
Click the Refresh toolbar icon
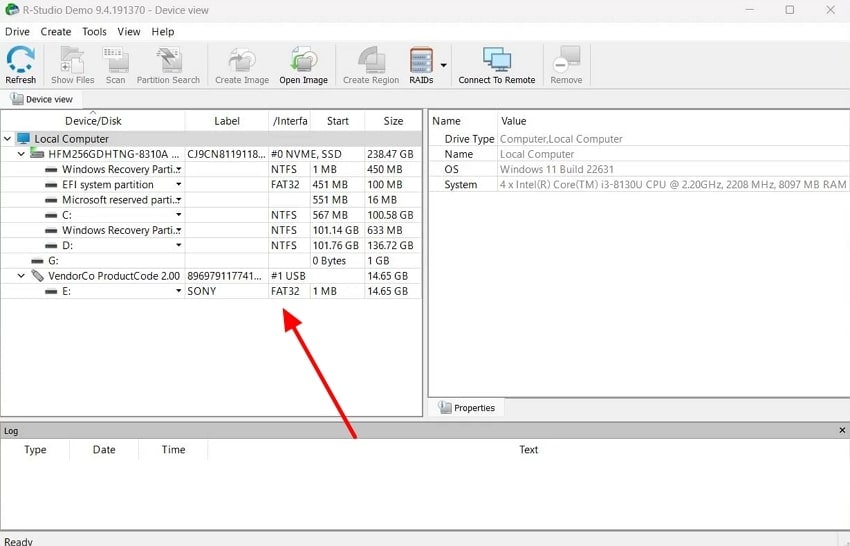(x=21, y=59)
